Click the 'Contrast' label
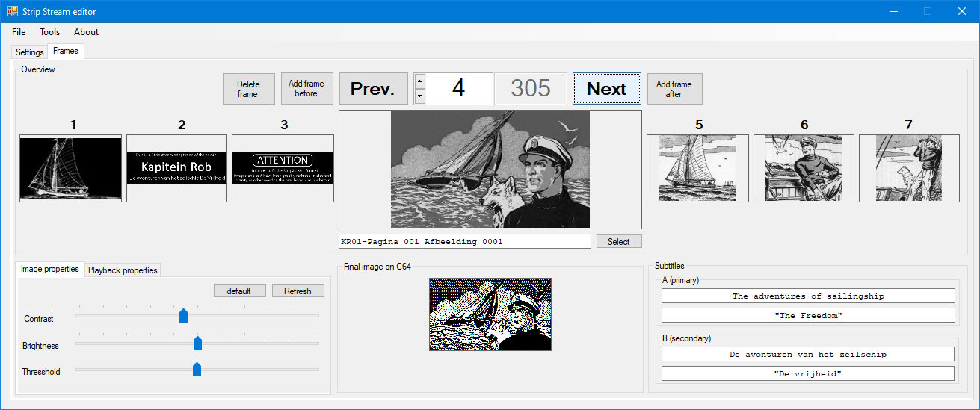980x410 pixels. [x=39, y=319]
